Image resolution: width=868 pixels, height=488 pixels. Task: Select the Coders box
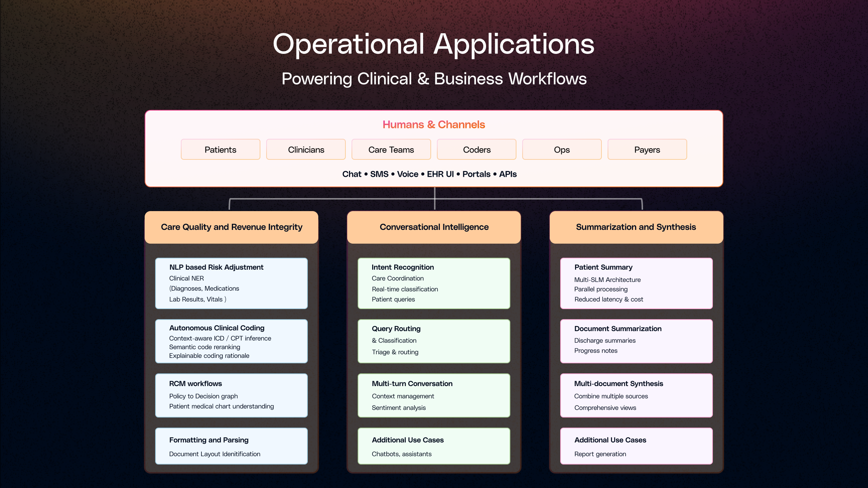pos(476,149)
